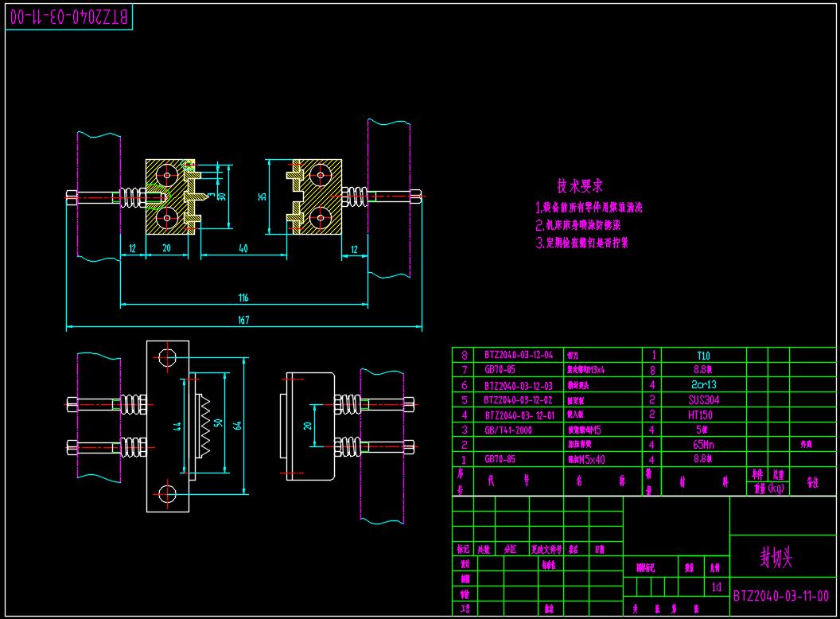The height and width of the screenshot is (619, 840).
Task: Pick the 技术要求 heading text
Action: [580, 186]
